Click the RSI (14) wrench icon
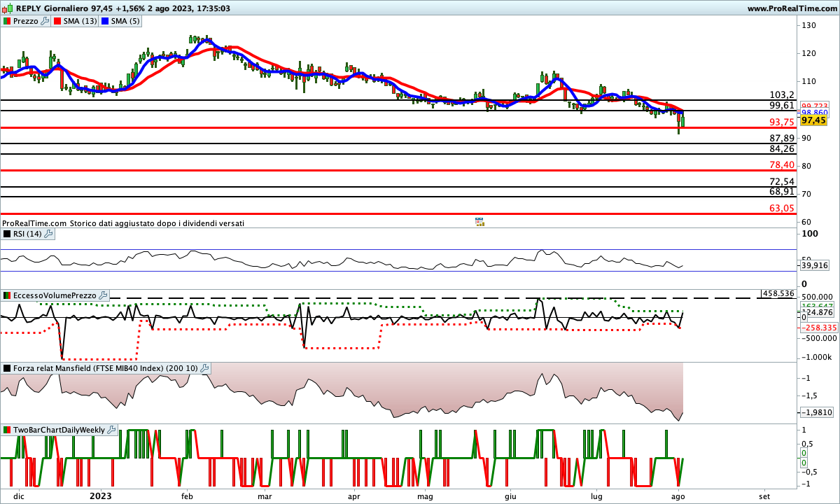The image size is (840, 504). click(48, 234)
